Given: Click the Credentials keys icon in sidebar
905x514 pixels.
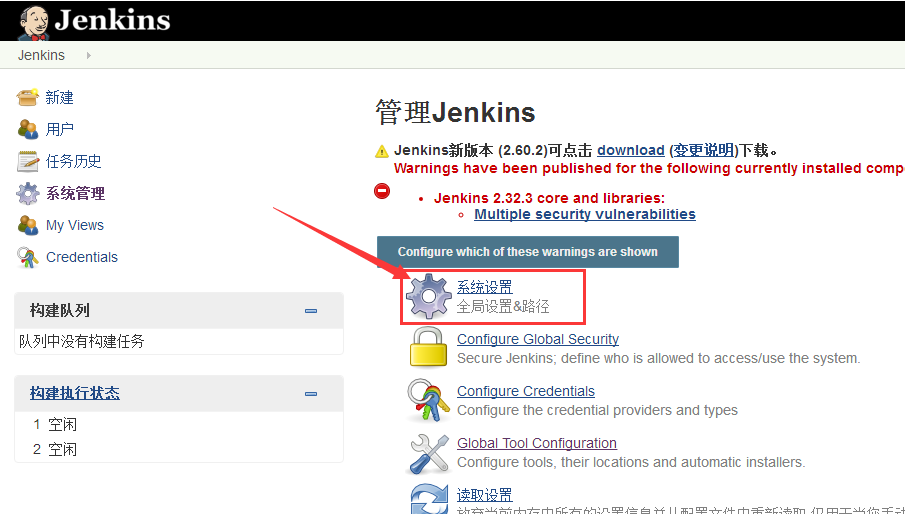Looking at the screenshot, I should tap(27, 257).
